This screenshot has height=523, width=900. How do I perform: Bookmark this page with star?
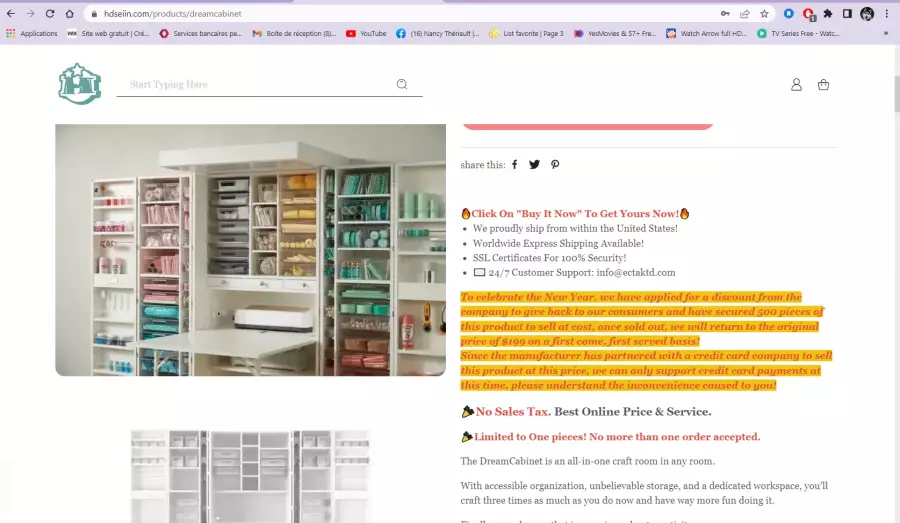click(x=764, y=14)
